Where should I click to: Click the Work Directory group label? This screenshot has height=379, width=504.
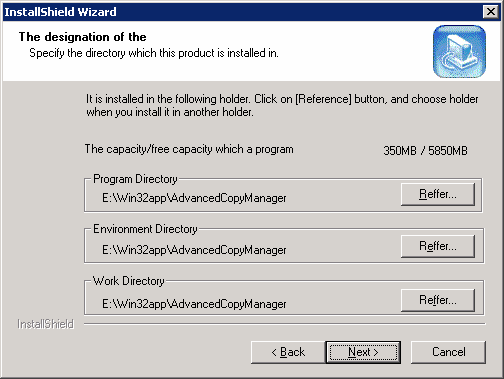click(128, 281)
